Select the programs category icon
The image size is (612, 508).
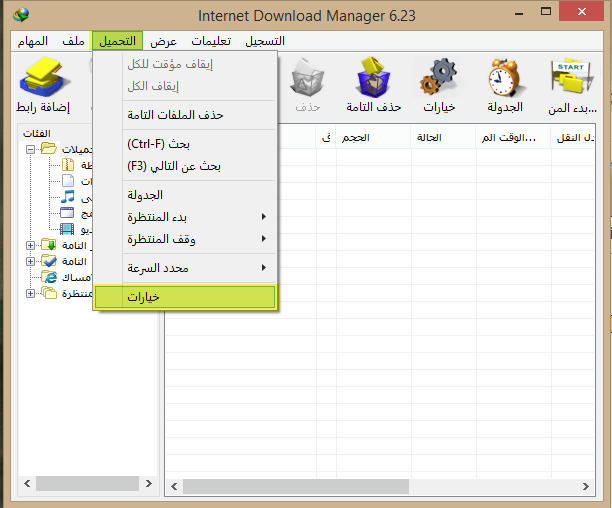[x=67, y=213]
